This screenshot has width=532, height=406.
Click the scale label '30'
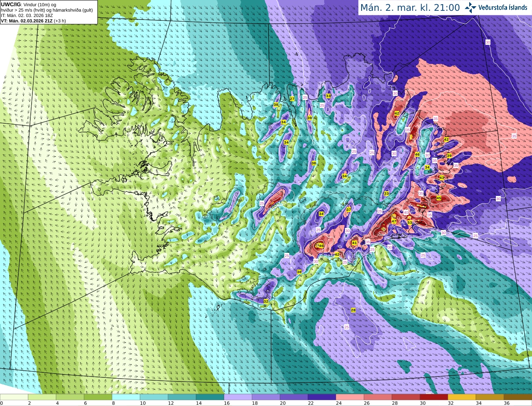click(422, 403)
